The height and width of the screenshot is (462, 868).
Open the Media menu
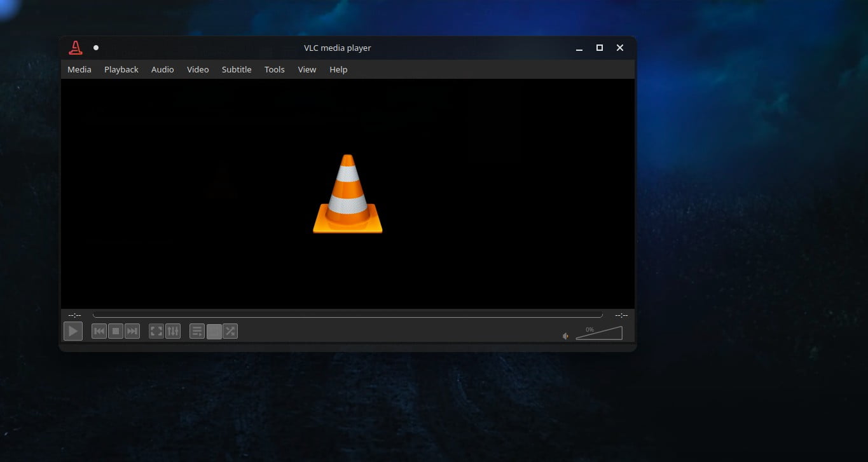79,69
